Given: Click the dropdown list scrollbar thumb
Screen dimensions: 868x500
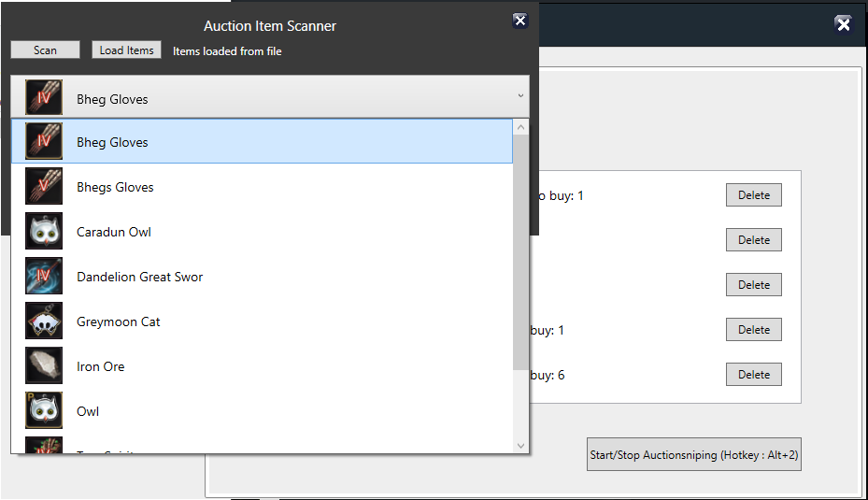Looking at the screenshot, I should [520, 252].
